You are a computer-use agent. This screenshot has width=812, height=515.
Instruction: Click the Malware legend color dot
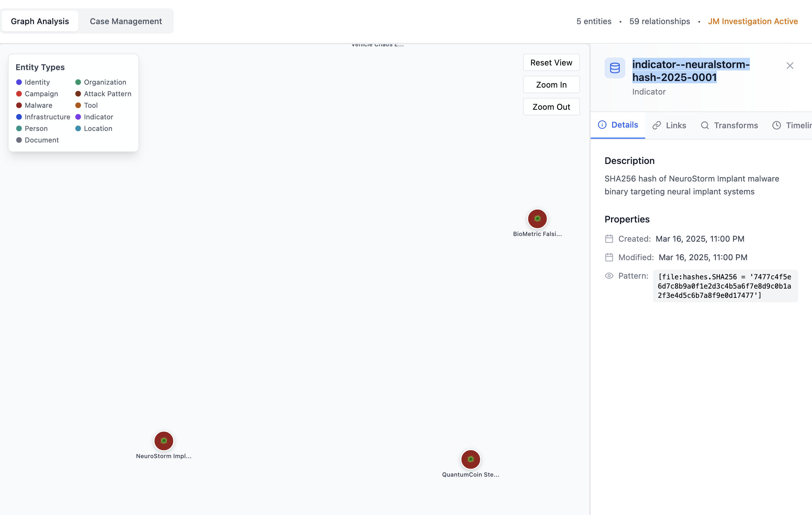click(x=19, y=105)
